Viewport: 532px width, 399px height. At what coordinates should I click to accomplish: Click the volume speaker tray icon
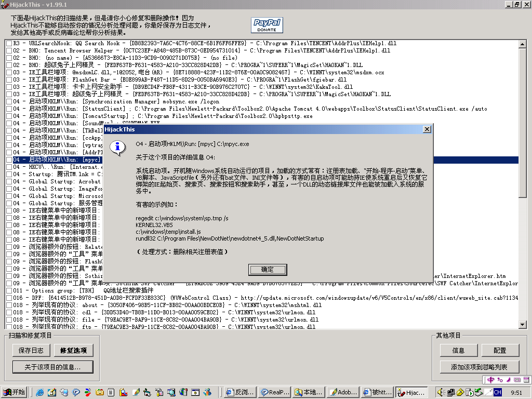(441, 392)
